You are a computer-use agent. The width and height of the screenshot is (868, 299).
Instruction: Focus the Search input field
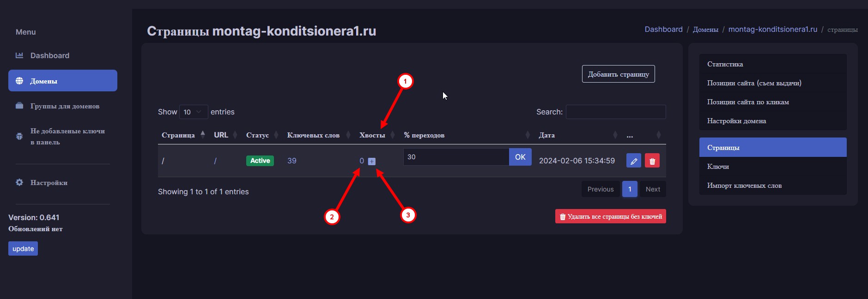pyautogui.click(x=616, y=112)
